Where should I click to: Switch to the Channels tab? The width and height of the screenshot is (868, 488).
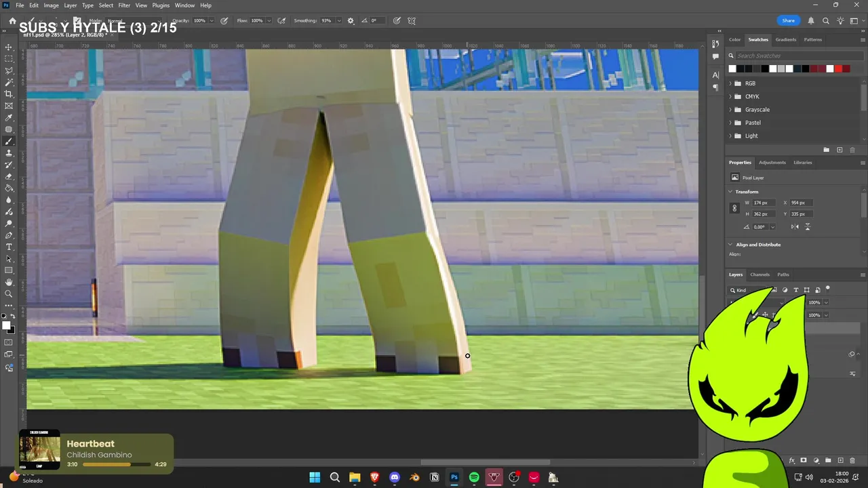pyautogui.click(x=759, y=274)
